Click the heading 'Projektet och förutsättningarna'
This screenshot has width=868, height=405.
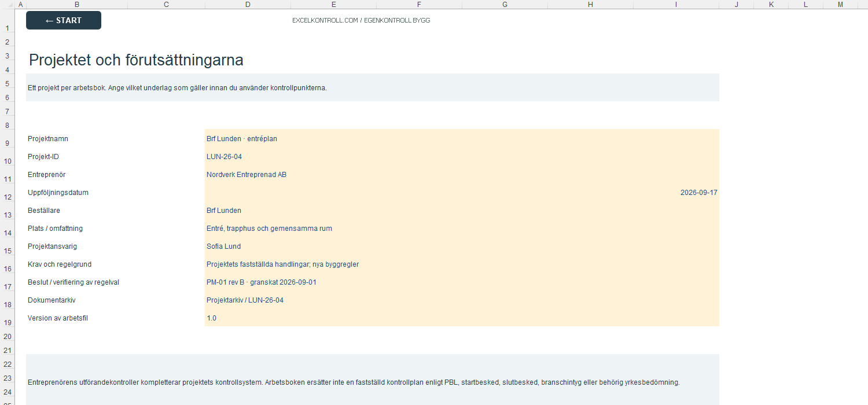[x=136, y=60]
